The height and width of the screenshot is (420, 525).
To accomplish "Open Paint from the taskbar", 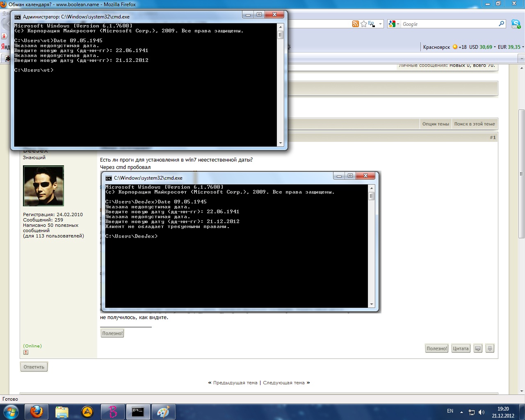I will [x=163, y=411].
